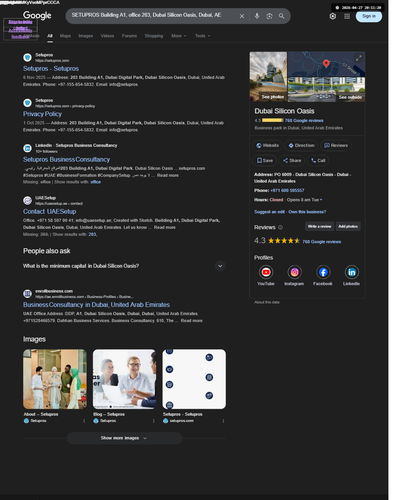
Task: Open the YouTube profile icon
Action: click(266, 272)
